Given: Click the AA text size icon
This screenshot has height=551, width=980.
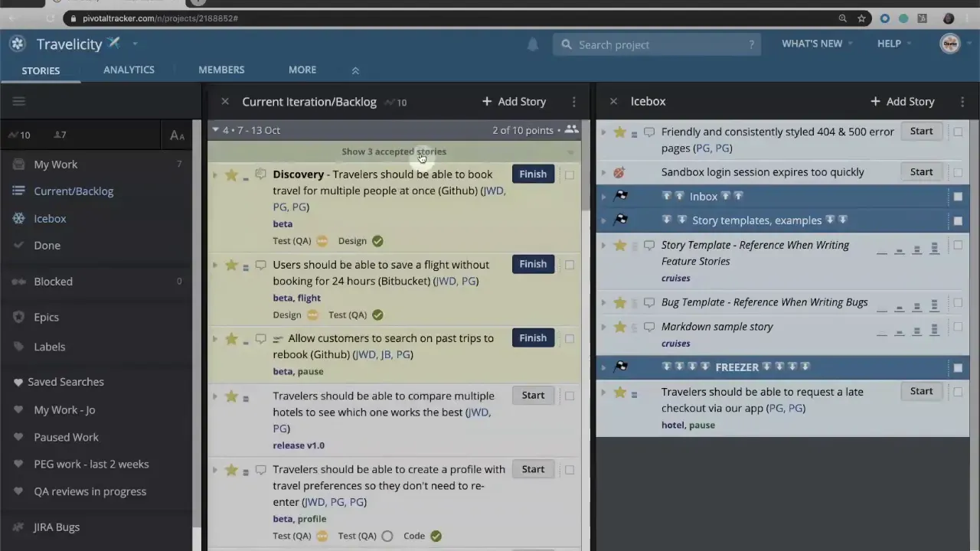Looking at the screenshot, I should click(177, 135).
